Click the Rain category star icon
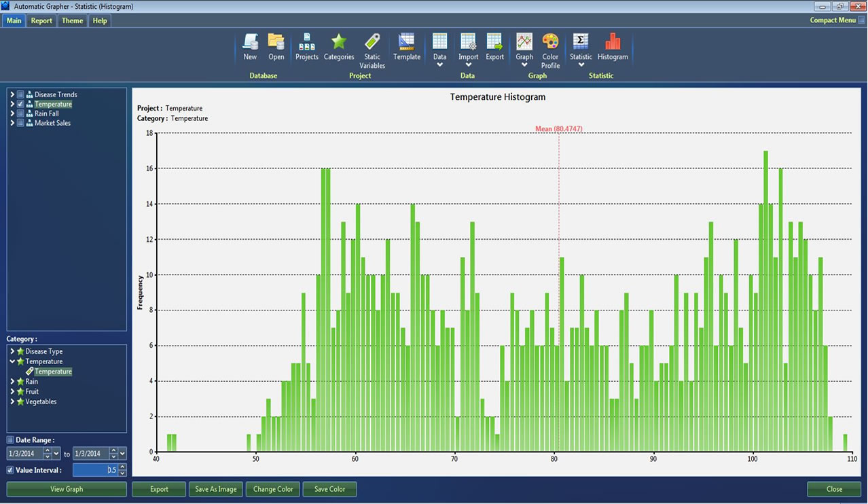The width and height of the screenshot is (868, 504). [20, 382]
